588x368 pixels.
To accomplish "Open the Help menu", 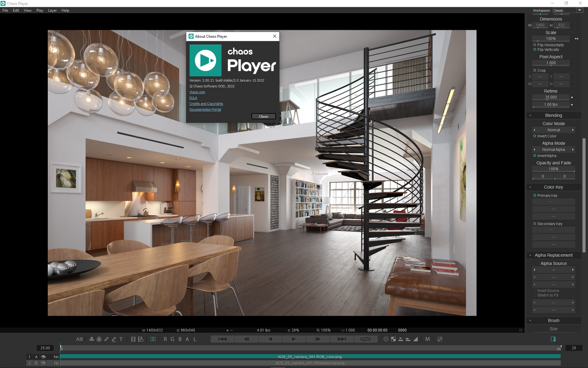I will 65,10.
